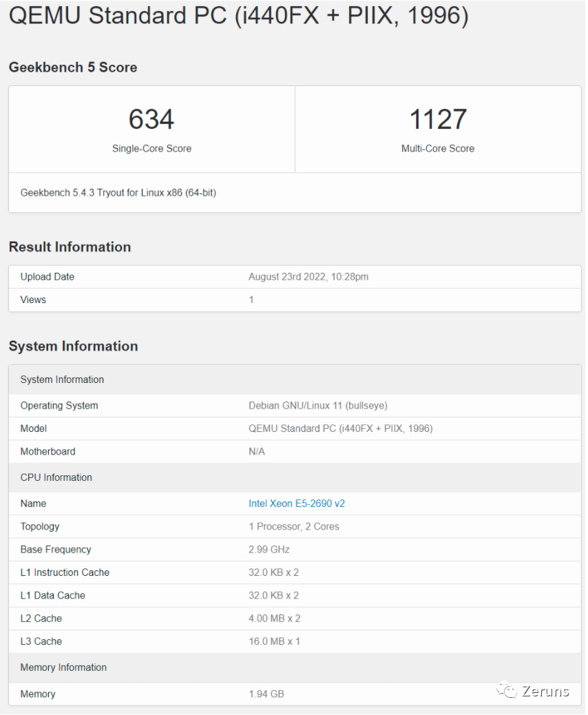Select the 1 Processor, 2 Cores value
The image size is (588, 715).
[x=293, y=527]
